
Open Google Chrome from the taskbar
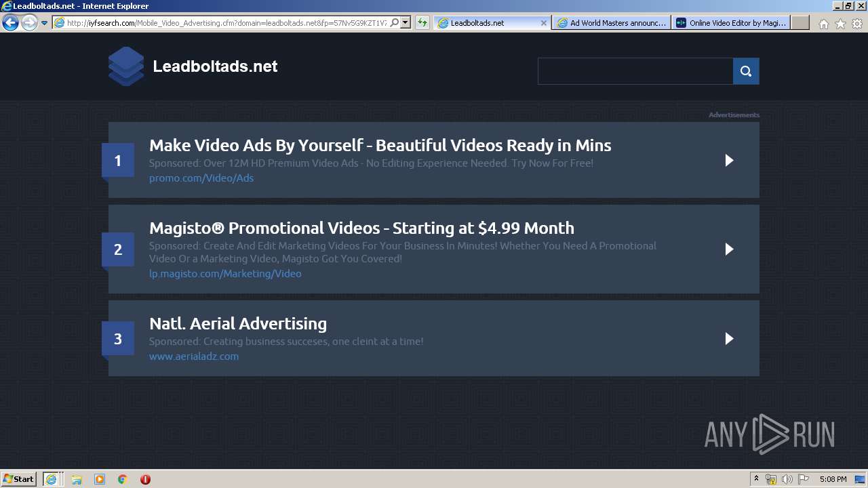coord(122,479)
